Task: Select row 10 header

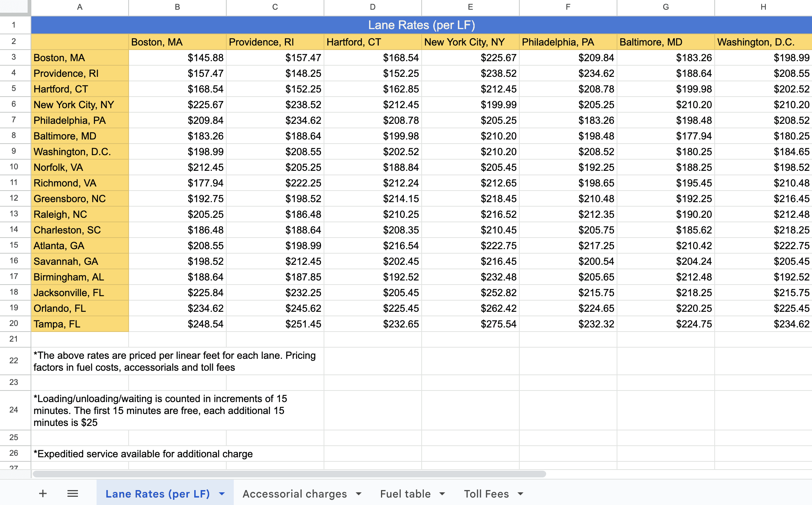Action: (x=14, y=167)
